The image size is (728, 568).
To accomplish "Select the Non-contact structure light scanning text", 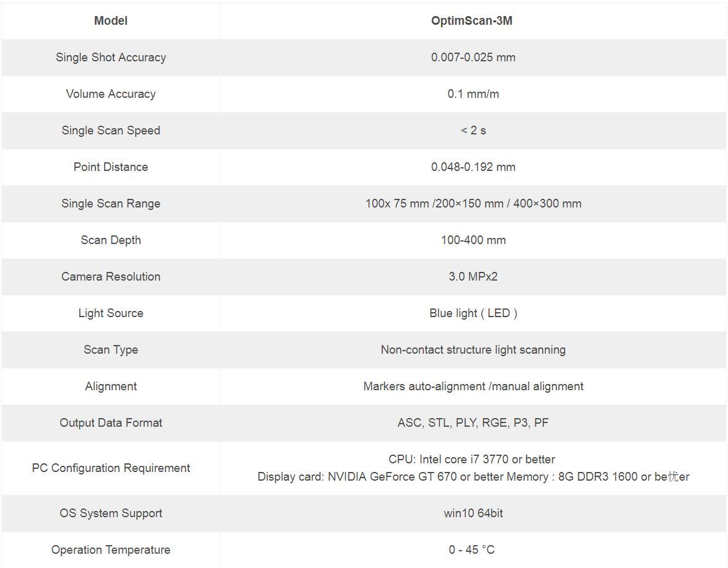I will click(473, 350).
